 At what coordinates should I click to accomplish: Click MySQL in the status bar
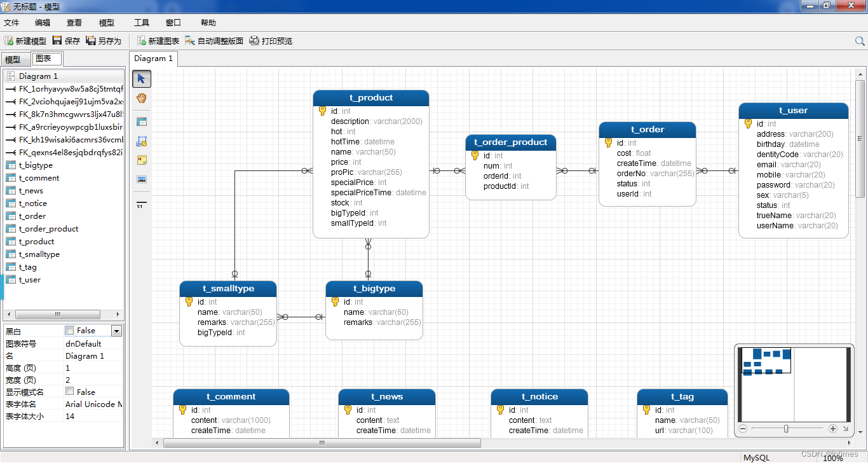[x=756, y=458]
